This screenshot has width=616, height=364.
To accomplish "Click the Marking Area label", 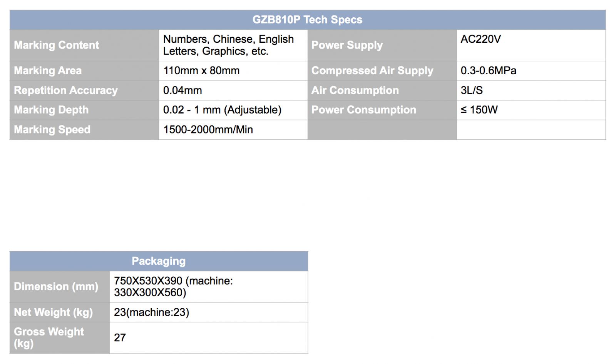I will click(48, 71).
